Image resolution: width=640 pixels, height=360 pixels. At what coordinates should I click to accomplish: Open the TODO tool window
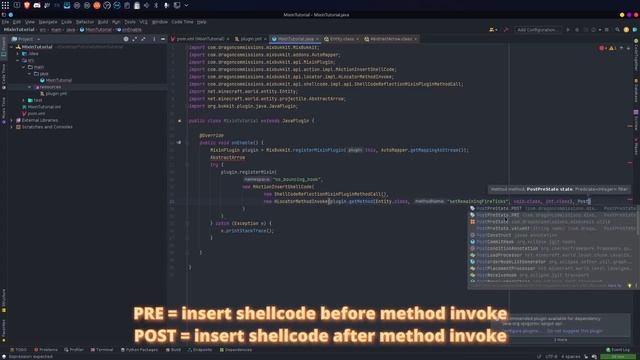(18, 350)
